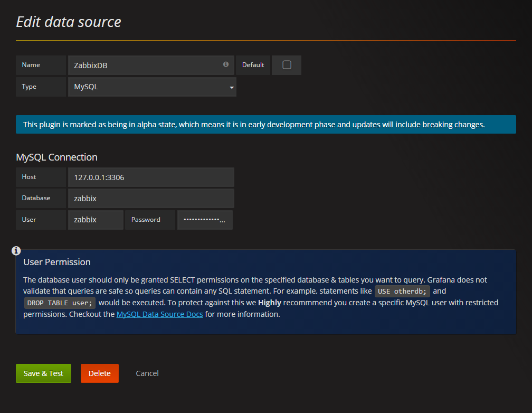Click Save & Test
This screenshot has height=413, width=532.
(x=43, y=373)
